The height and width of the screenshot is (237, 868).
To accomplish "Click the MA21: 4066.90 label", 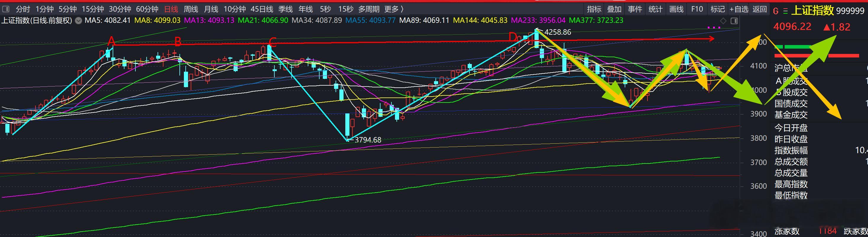I will tap(263, 20).
